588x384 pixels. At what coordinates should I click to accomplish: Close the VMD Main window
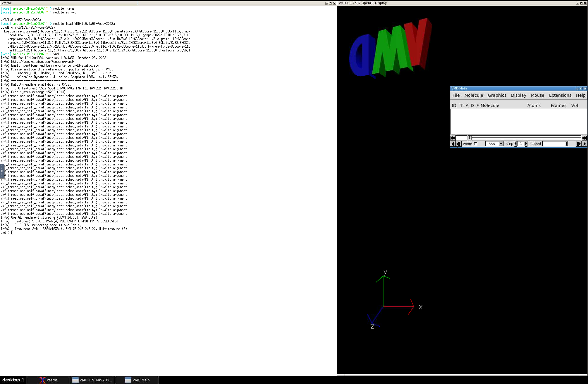585,89
